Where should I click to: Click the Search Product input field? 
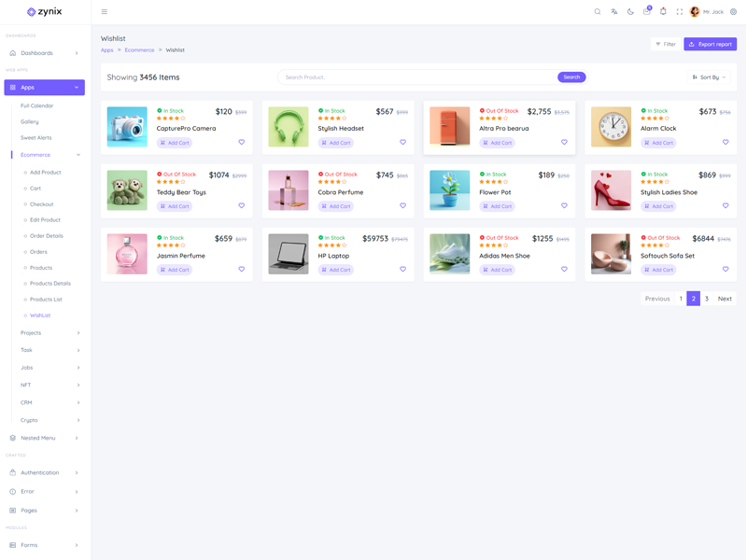point(416,77)
